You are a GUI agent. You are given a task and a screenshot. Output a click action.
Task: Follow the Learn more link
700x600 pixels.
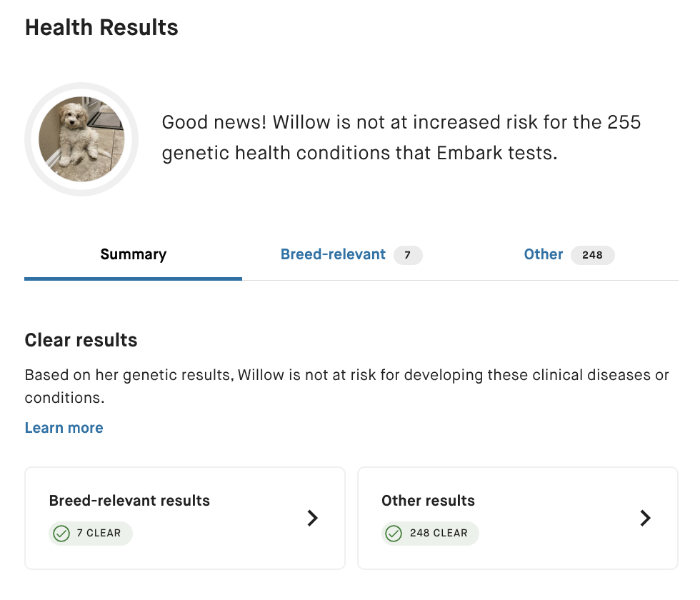click(64, 428)
